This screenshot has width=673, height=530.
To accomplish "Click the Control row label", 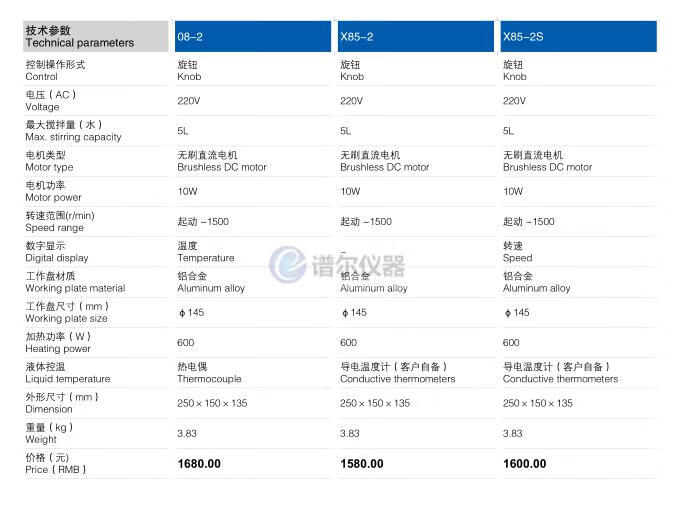I will coord(55,70).
